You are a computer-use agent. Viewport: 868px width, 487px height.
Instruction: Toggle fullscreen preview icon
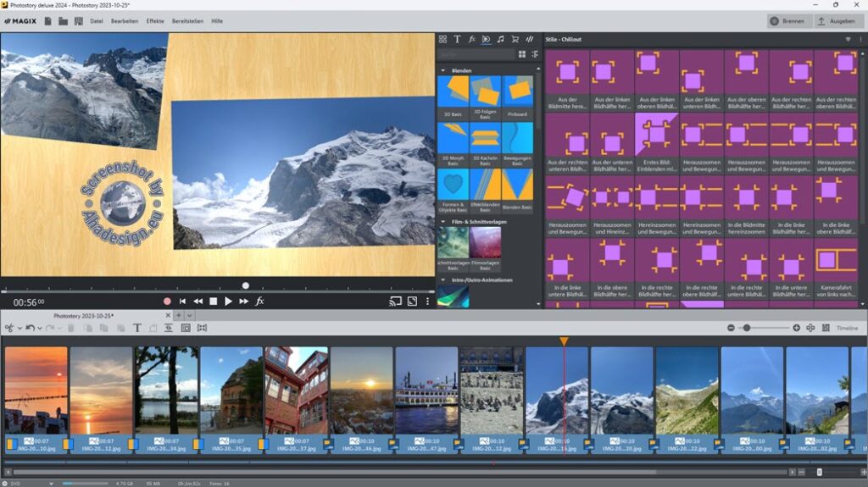pyautogui.click(x=413, y=302)
